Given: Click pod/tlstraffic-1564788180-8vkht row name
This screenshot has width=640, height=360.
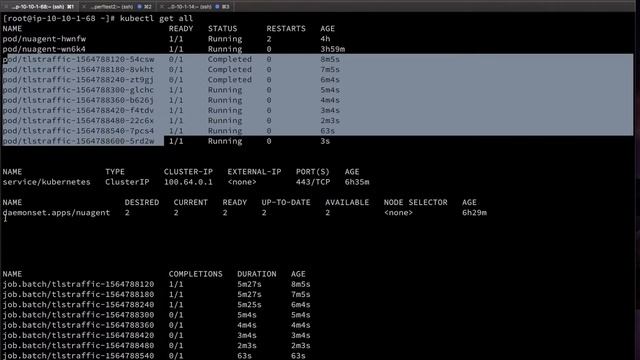Looking at the screenshot, I should (78, 69).
